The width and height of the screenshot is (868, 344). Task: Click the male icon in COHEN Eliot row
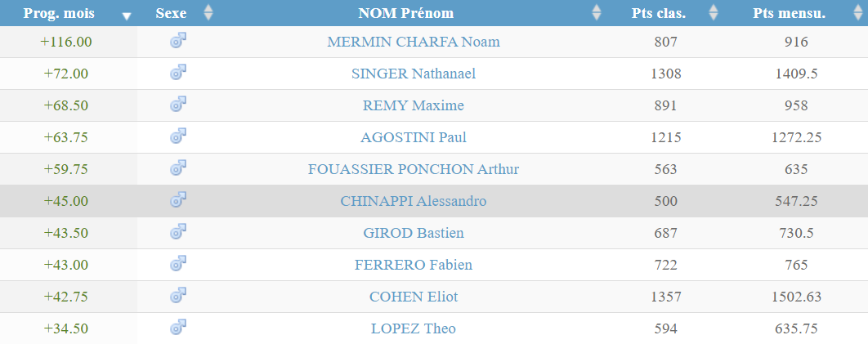(177, 295)
